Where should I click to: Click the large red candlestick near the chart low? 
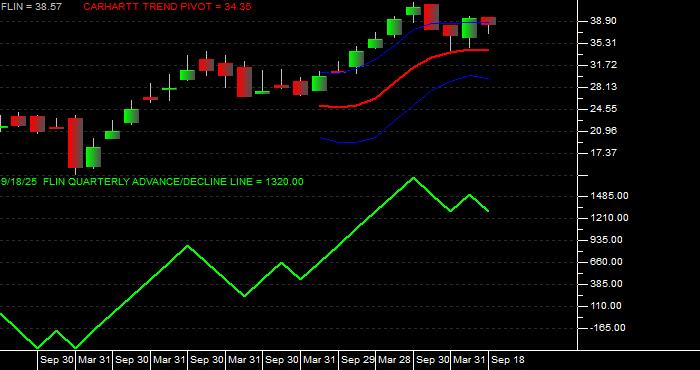[75, 143]
